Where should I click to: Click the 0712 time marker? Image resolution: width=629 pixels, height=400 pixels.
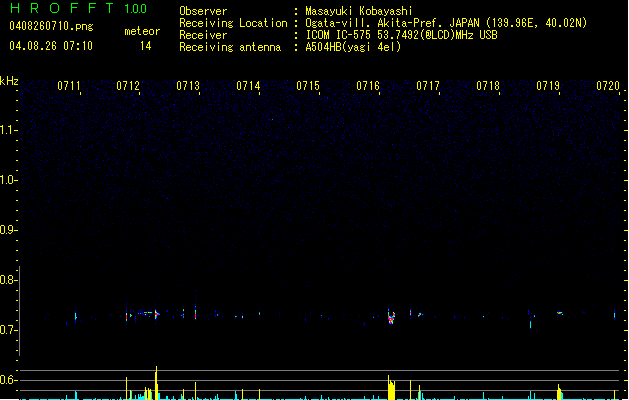pos(128,86)
